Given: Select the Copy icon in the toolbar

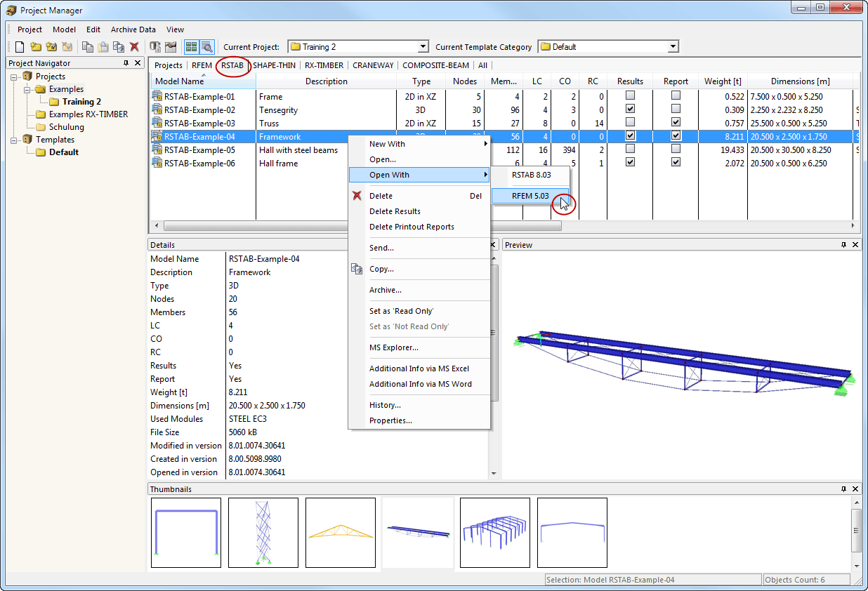Looking at the screenshot, I should [x=88, y=46].
